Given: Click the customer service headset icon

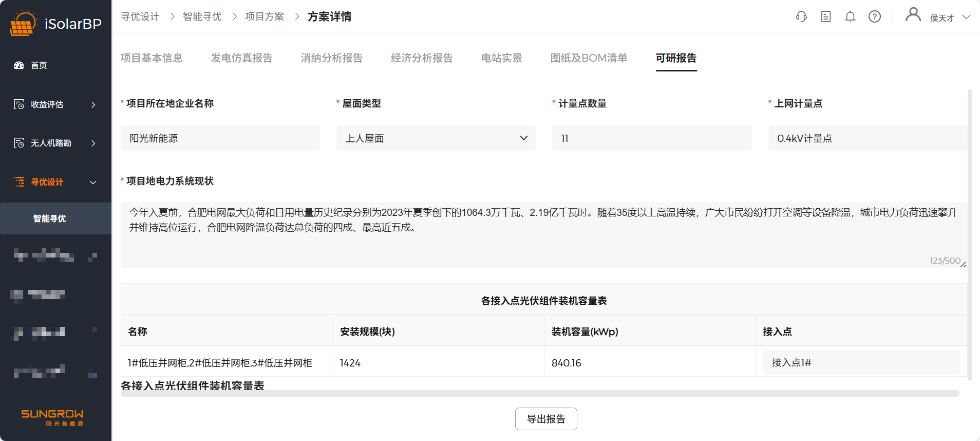Looking at the screenshot, I should (x=801, y=17).
